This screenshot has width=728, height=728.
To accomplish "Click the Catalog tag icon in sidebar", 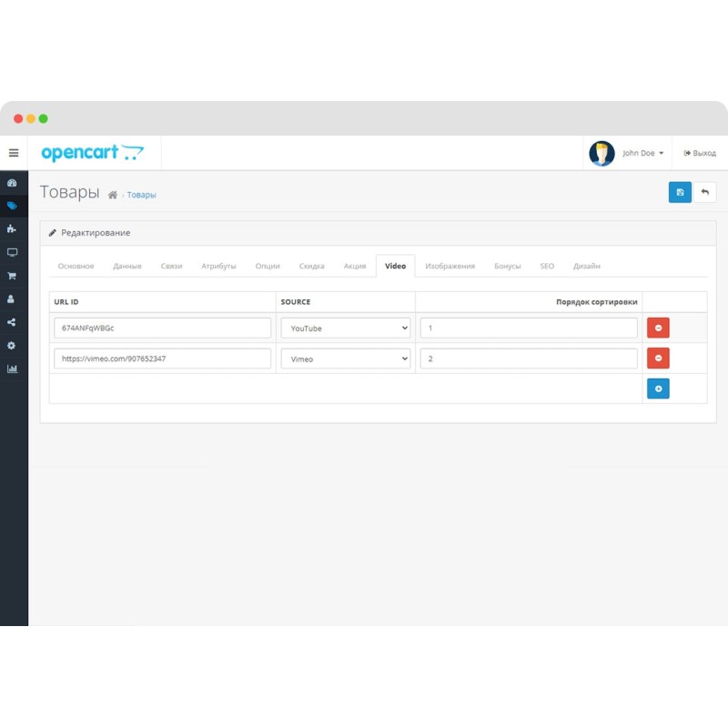I will pyautogui.click(x=12, y=206).
